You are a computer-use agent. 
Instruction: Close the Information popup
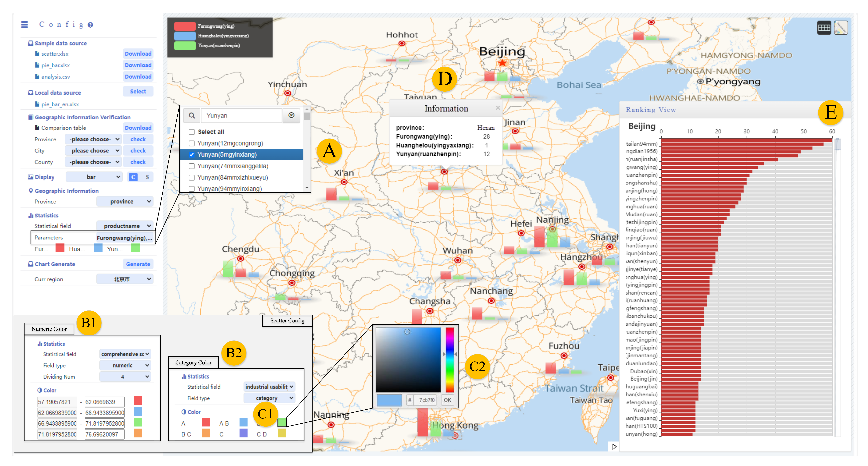pos(498,108)
